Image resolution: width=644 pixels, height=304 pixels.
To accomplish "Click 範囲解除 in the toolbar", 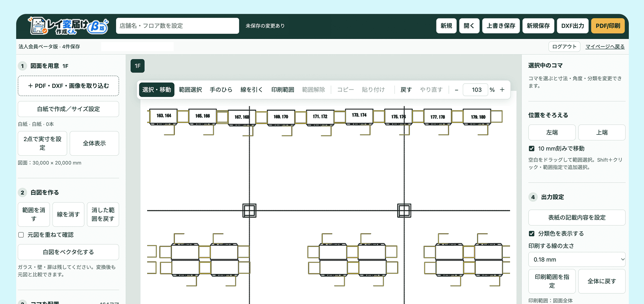I will pyautogui.click(x=313, y=90).
